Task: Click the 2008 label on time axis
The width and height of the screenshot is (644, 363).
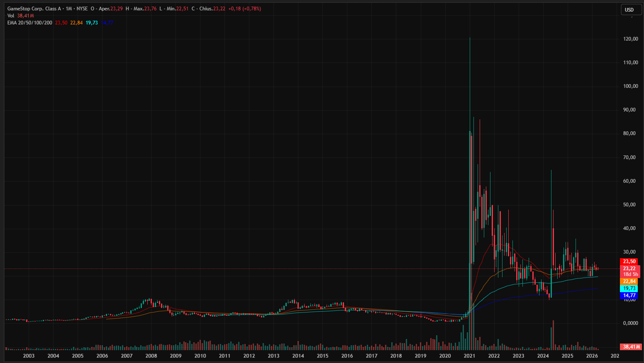Action: 151,356
